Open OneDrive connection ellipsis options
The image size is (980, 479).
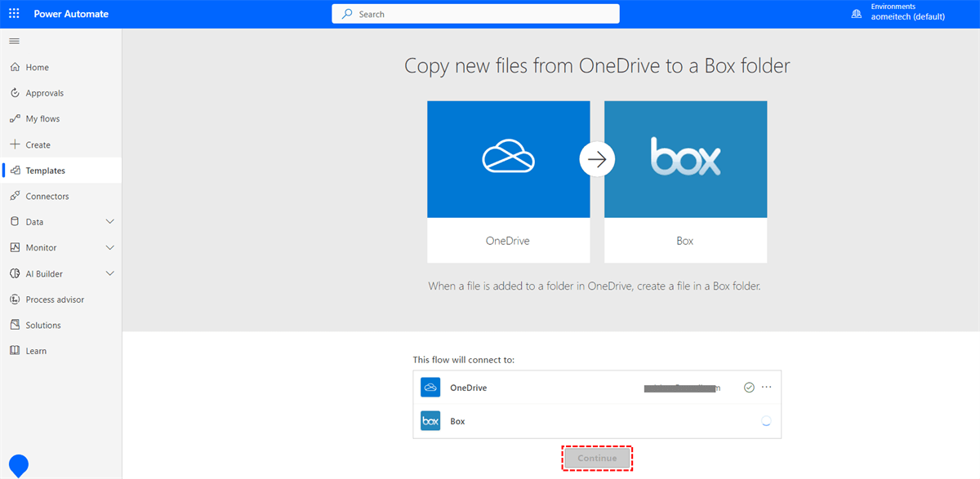pyautogui.click(x=766, y=387)
